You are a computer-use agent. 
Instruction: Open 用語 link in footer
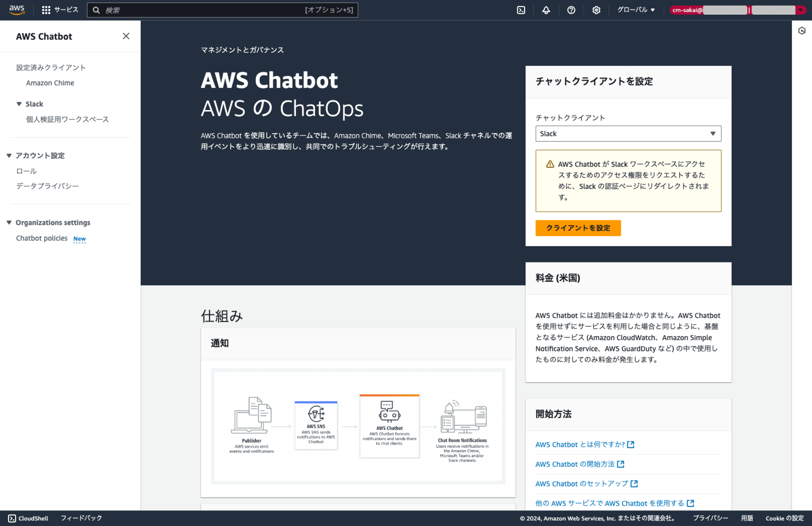pos(747,518)
